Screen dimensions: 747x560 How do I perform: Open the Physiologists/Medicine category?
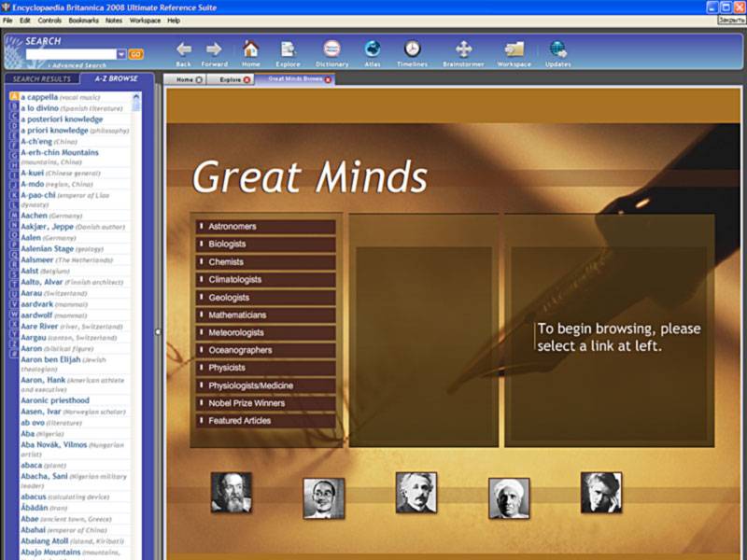coord(266,385)
